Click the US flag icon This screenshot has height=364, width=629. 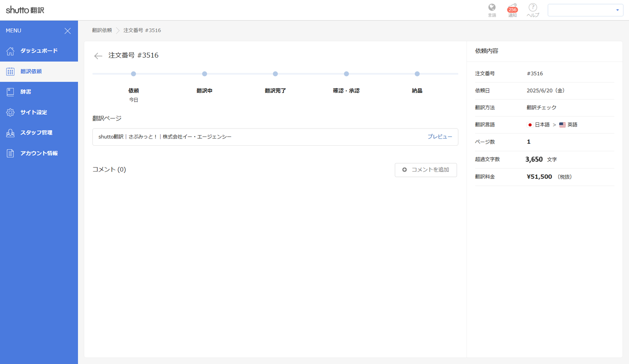(x=562, y=125)
